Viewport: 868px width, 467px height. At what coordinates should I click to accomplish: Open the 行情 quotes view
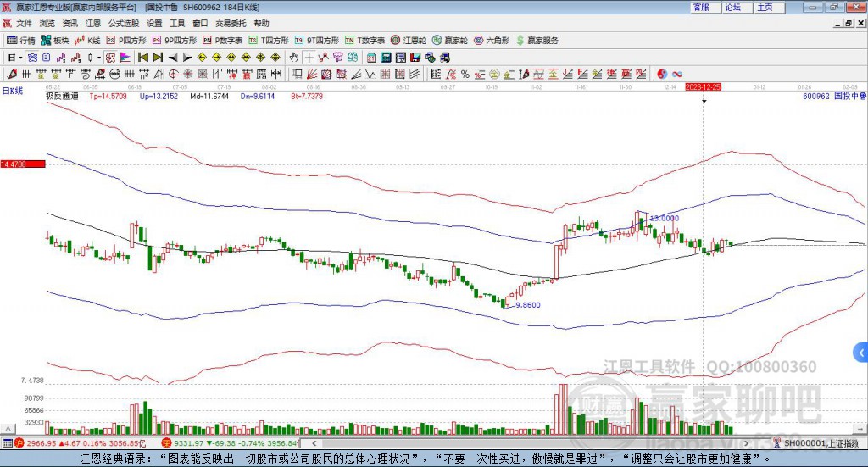click(20, 41)
